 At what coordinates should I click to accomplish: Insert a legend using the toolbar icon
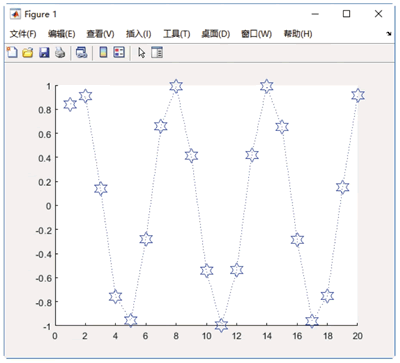tap(119, 52)
